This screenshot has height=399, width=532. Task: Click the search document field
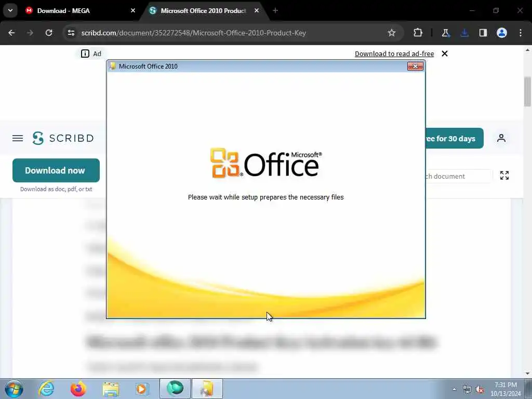click(x=458, y=176)
